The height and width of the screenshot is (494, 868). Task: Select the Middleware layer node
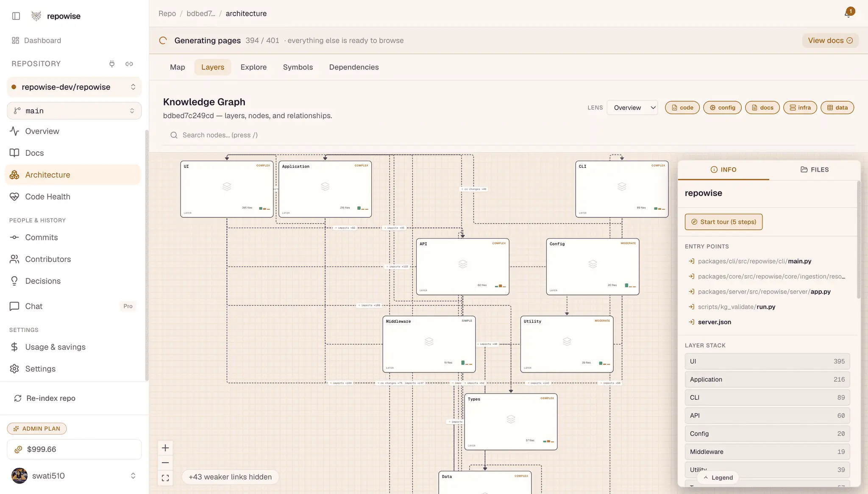[429, 344]
